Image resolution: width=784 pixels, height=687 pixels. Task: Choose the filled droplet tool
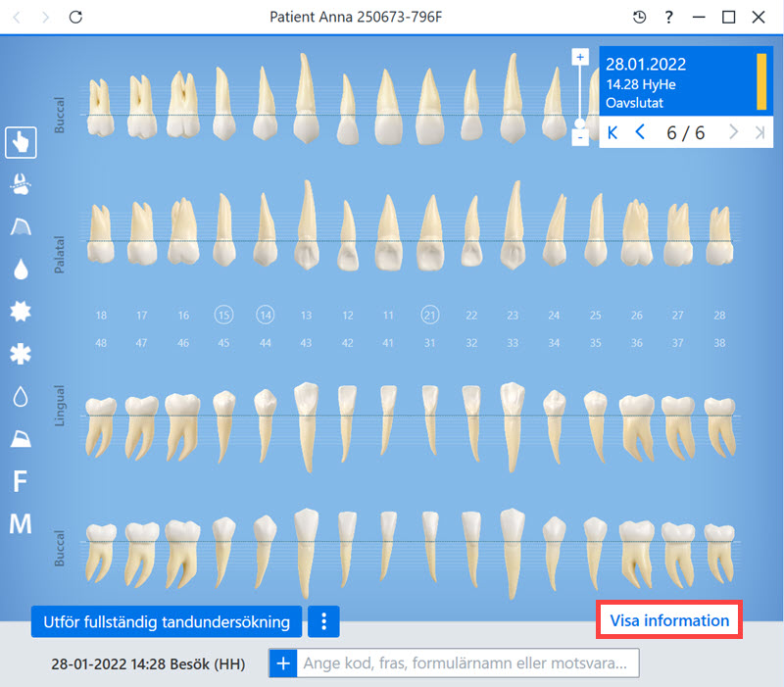[21, 269]
